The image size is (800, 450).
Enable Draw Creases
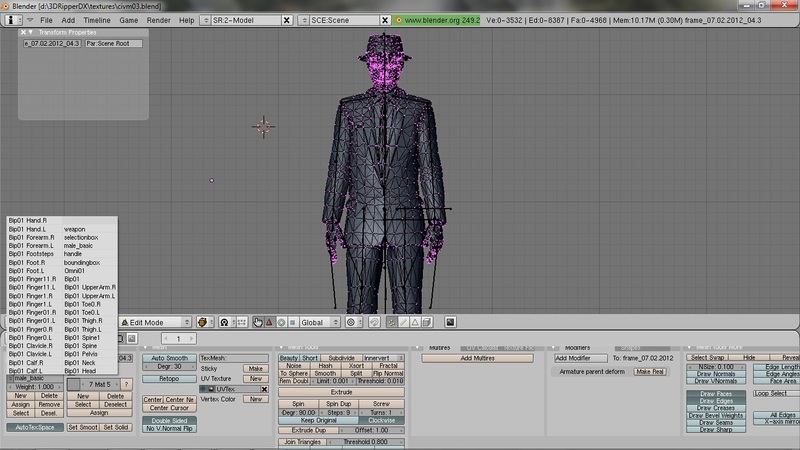click(716, 408)
